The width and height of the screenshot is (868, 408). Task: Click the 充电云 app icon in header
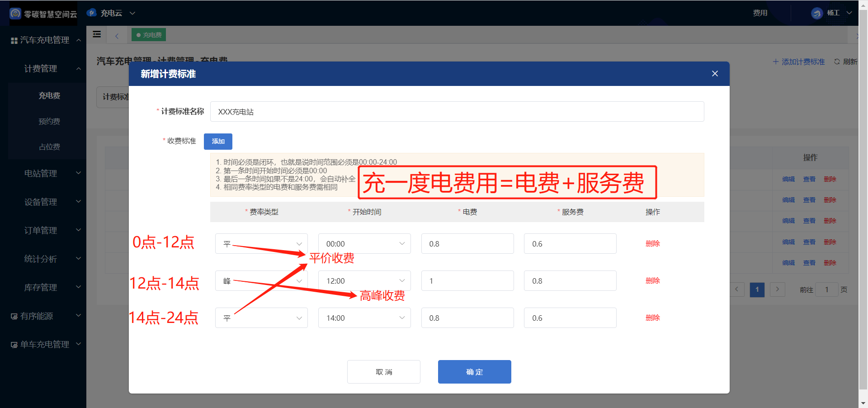click(x=91, y=13)
